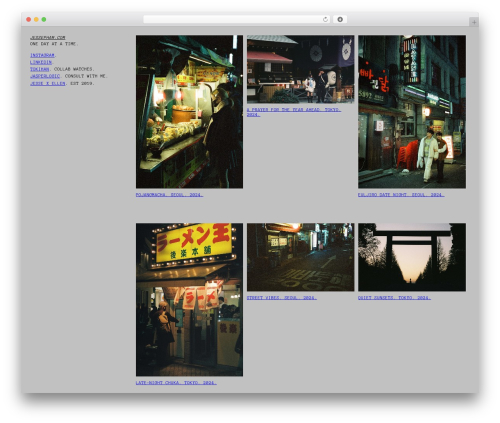Visit the Jasperlogic consulting link
This screenshot has height=423, width=500.
pyautogui.click(x=45, y=76)
